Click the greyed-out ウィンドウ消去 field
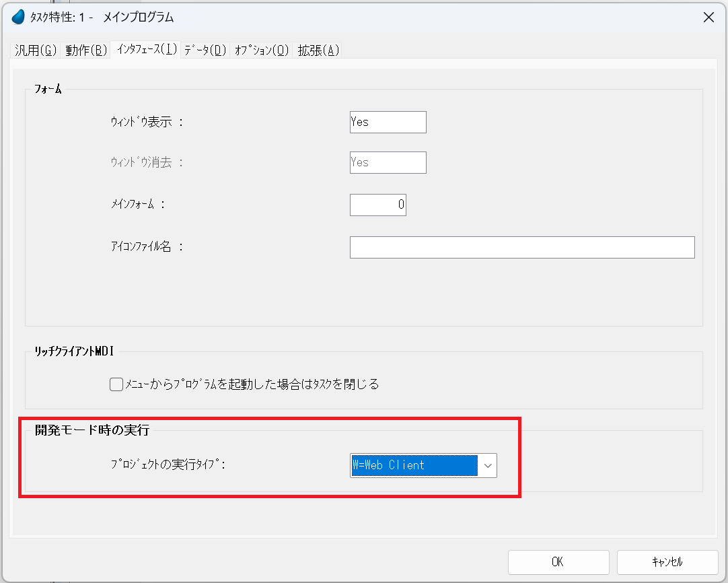This screenshot has width=728, height=583. click(388, 162)
